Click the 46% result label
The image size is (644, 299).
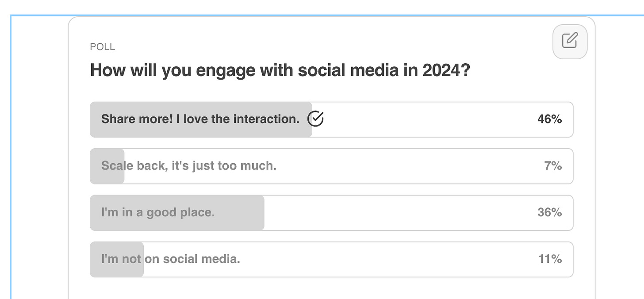point(549,119)
